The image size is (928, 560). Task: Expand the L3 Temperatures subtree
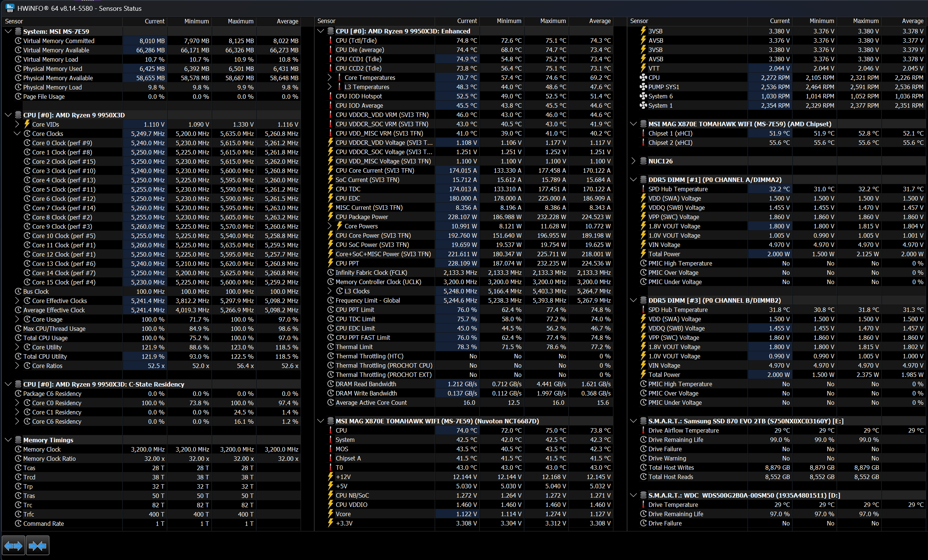330,87
